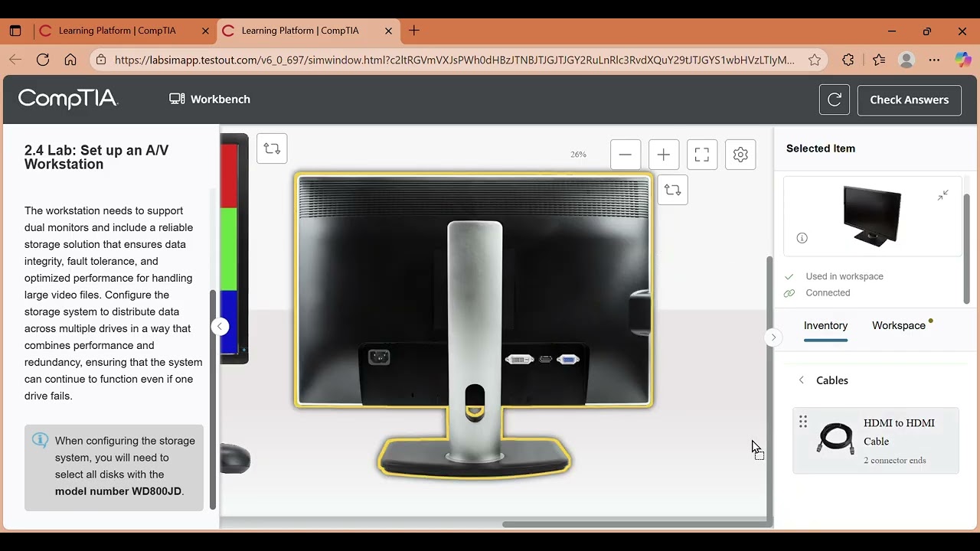This screenshot has height=551, width=980.
Task: Select the VGA port on the monitor
Action: (568, 359)
